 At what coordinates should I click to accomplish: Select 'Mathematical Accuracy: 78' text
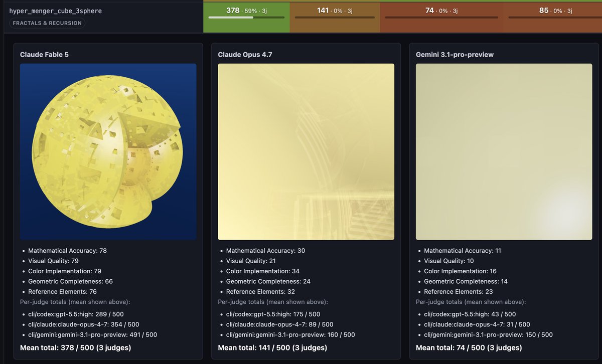pos(67,251)
